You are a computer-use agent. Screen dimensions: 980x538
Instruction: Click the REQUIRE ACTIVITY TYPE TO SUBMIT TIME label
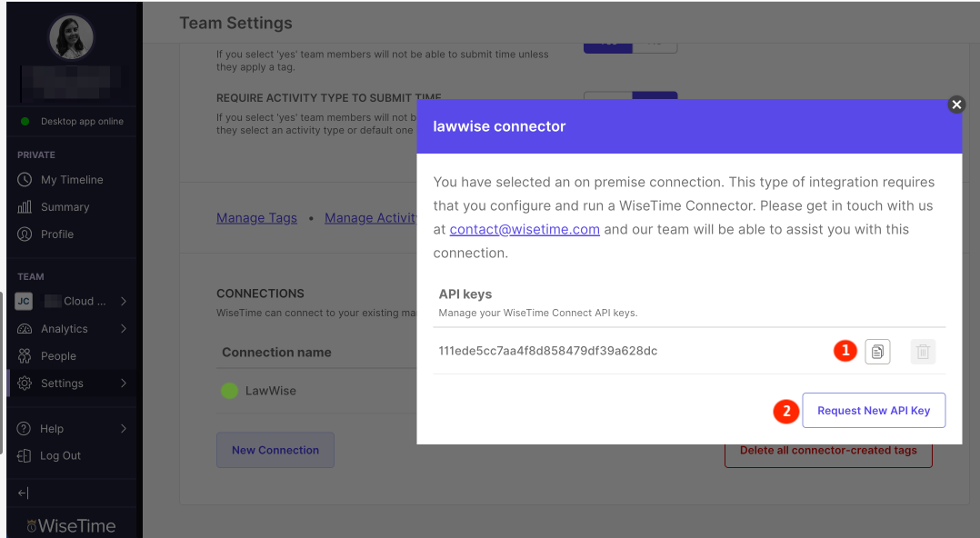coord(329,97)
